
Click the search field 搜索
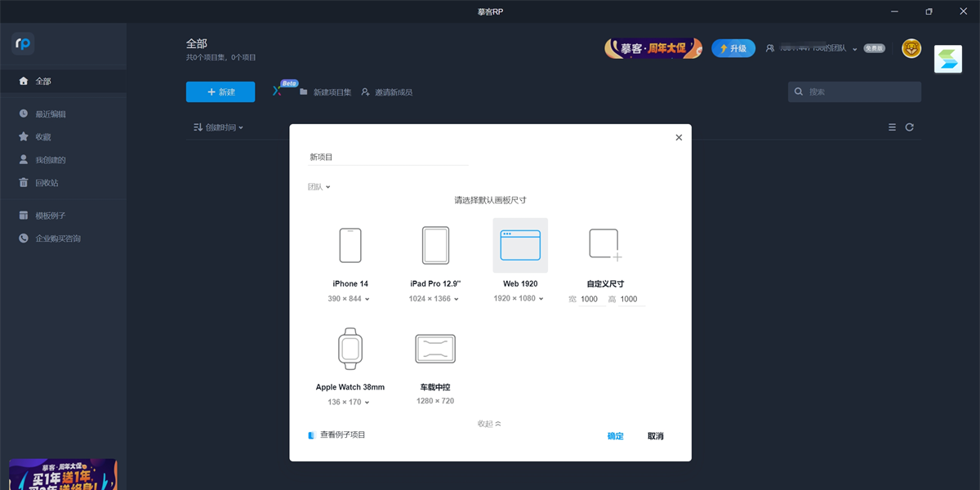[854, 92]
